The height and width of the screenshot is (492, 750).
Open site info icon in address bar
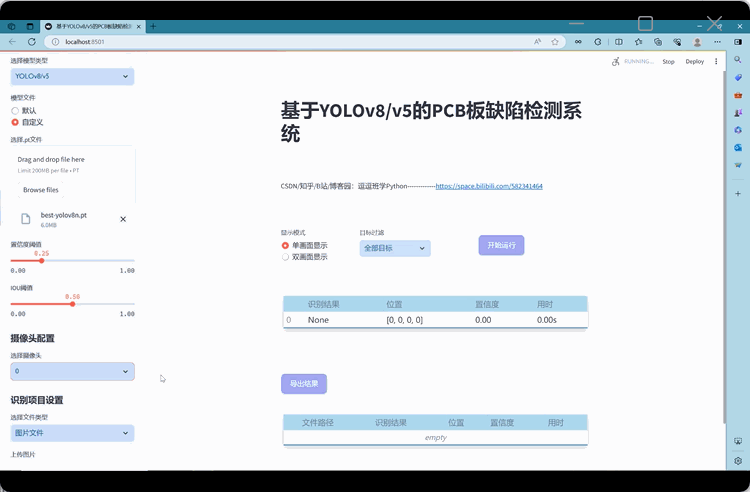click(55, 42)
